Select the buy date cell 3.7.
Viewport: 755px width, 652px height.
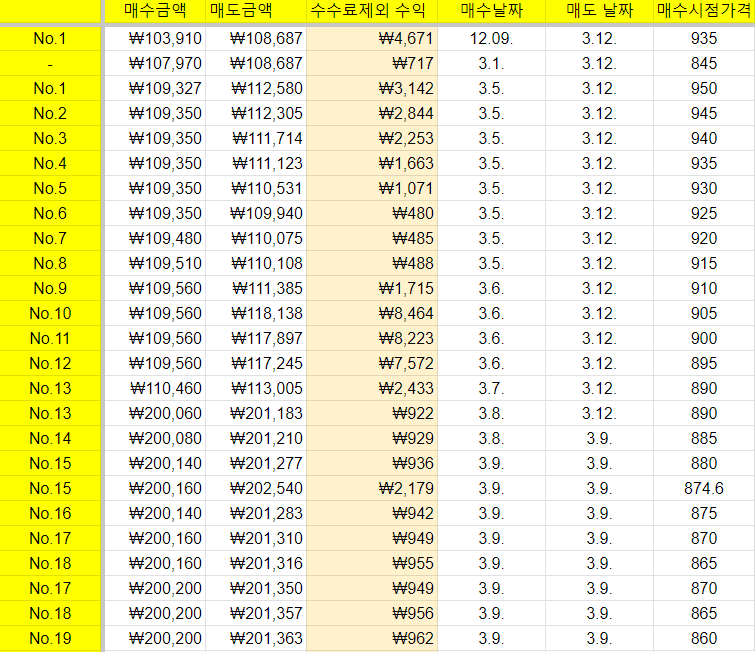[492, 389]
